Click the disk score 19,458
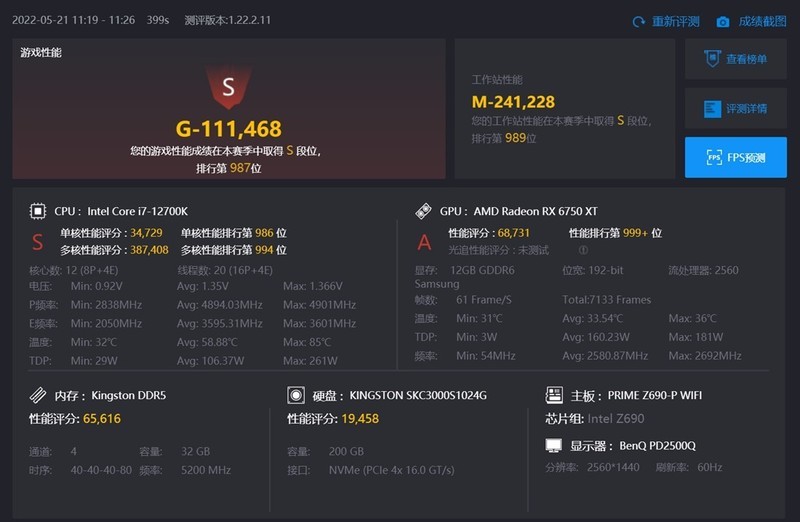The image size is (800, 522). 360,419
